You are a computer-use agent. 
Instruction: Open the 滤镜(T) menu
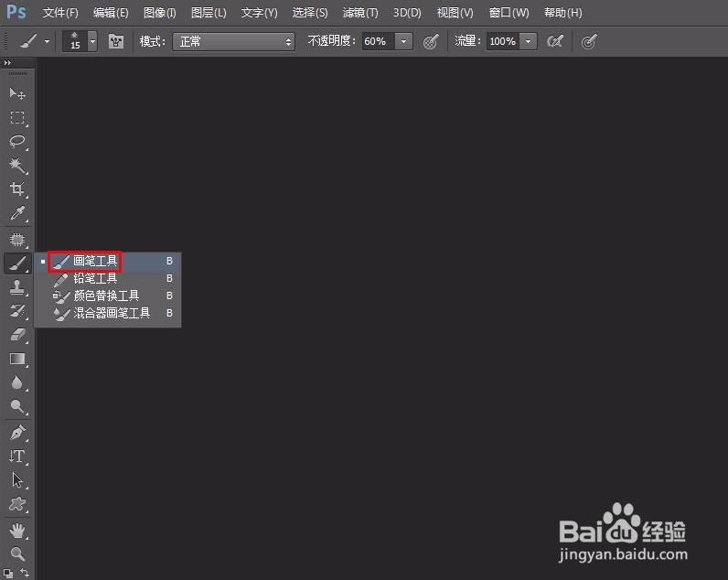point(360,13)
